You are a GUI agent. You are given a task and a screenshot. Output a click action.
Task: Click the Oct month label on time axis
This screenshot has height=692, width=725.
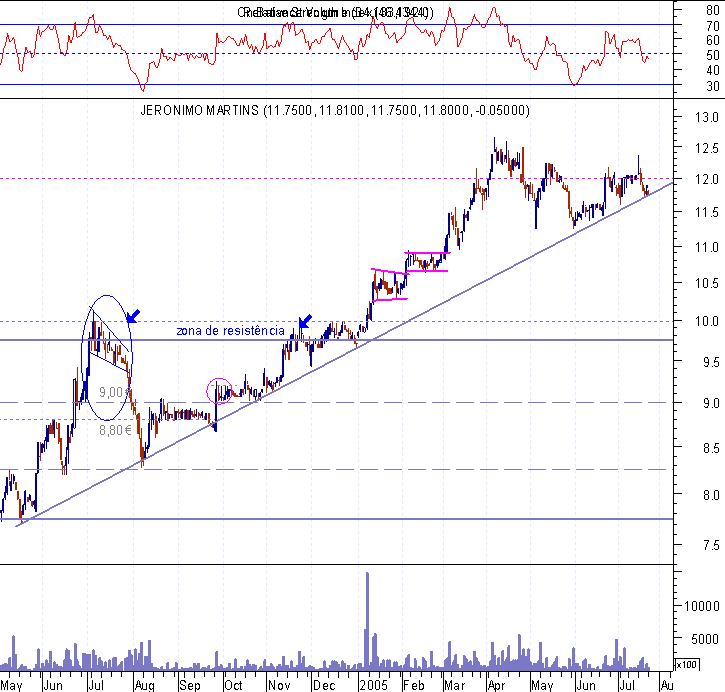click(x=233, y=685)
